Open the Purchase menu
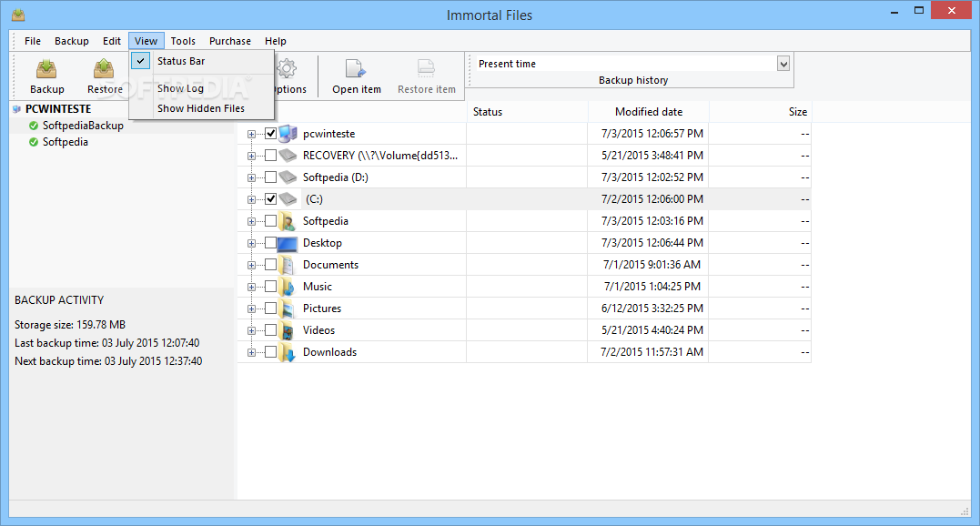 [x=230, y=41]
